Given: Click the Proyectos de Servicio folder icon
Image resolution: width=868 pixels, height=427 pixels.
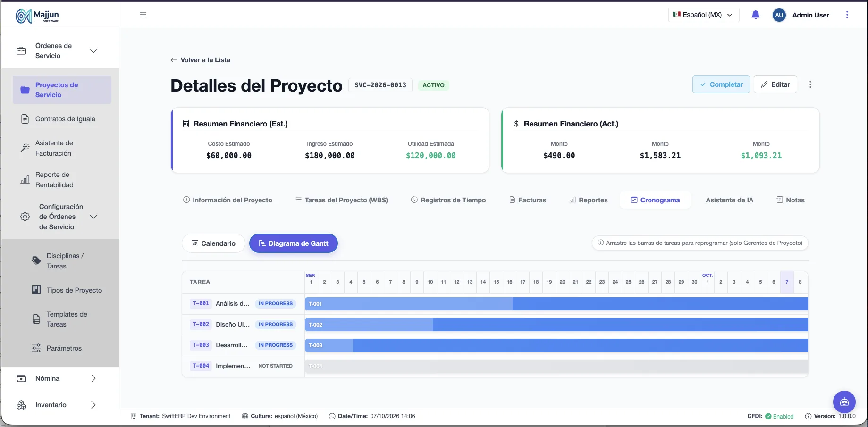Looking at the screenshot, I should (25, 90).
